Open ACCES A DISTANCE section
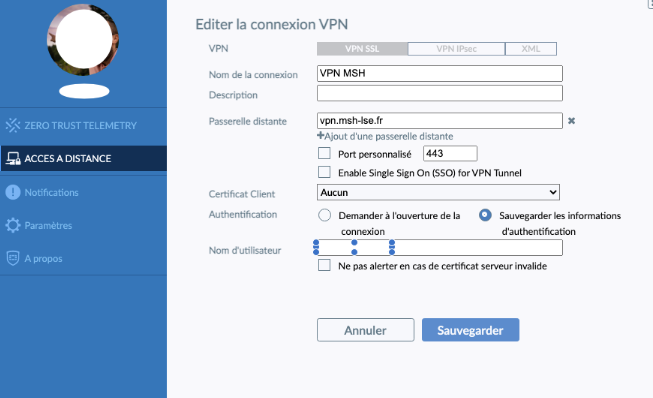 (x=83, y=159)
